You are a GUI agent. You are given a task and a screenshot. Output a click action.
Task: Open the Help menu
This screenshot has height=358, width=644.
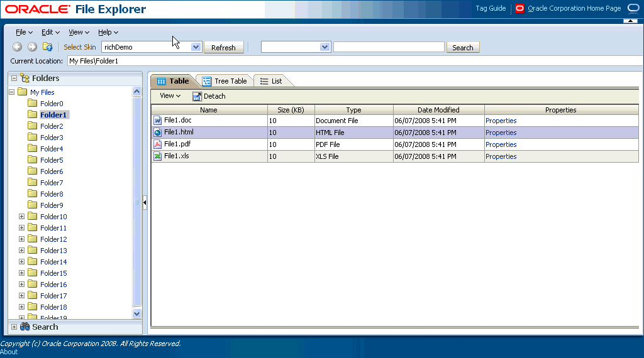tap(108, 33)
